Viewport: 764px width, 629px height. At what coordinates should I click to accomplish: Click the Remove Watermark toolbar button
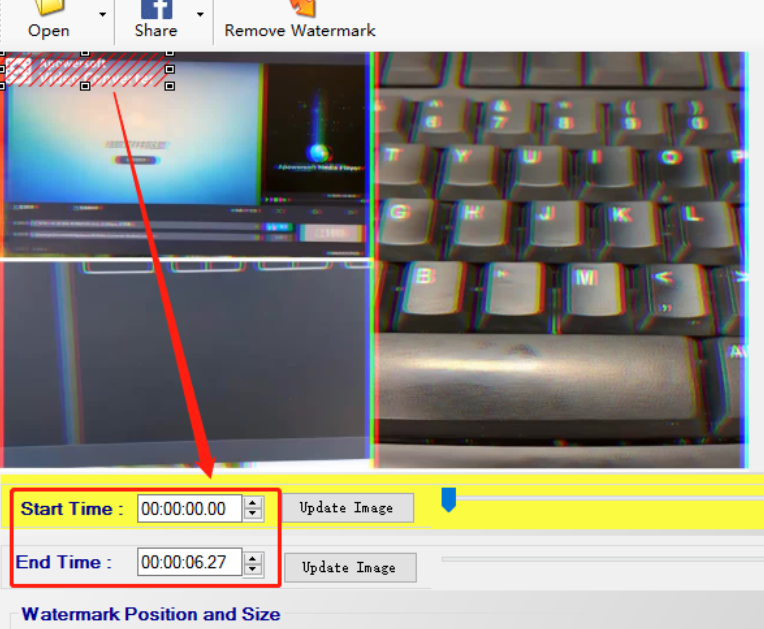coord(300,20)
